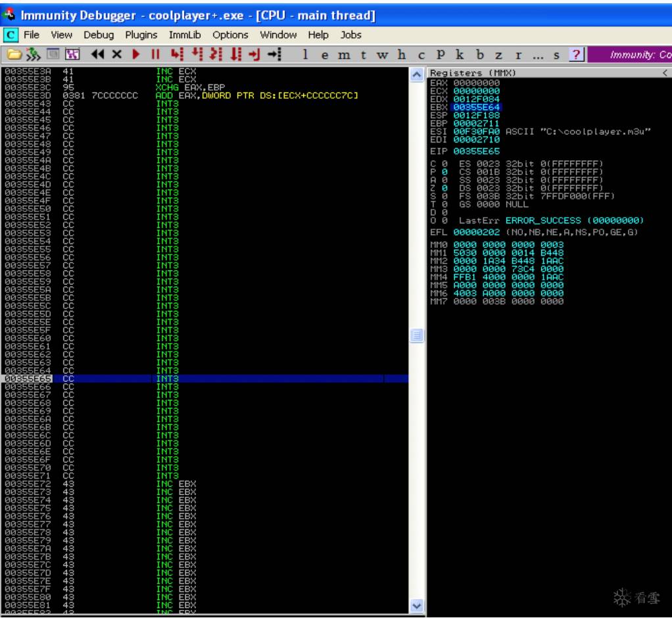Screen dimensions: 672x618
Task: Click the Trace over icon
Action: click(236, 54)
